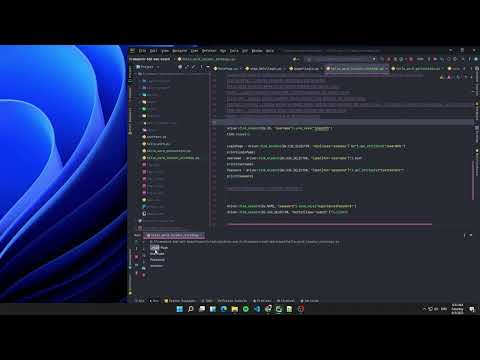Viewport: 480px width, 360px height.
Task: Click the Rerun icon in Run panel
Action: (x=136, y=242)
